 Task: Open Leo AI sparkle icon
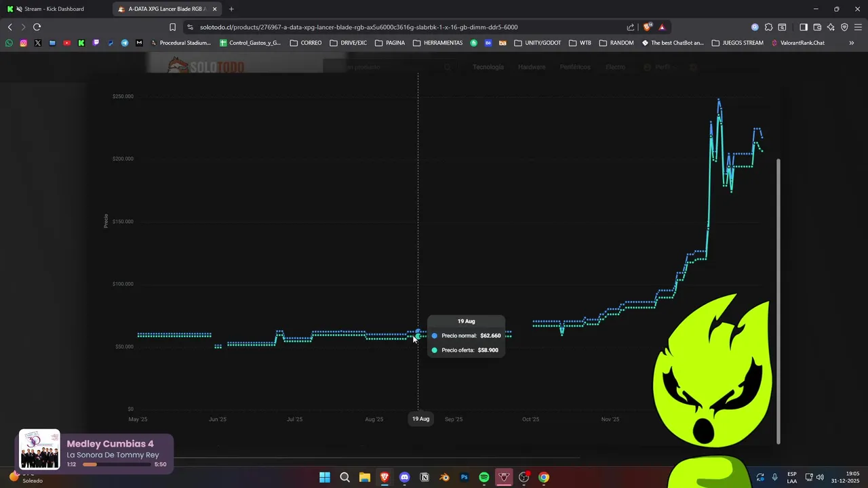(x=831, y=27)
